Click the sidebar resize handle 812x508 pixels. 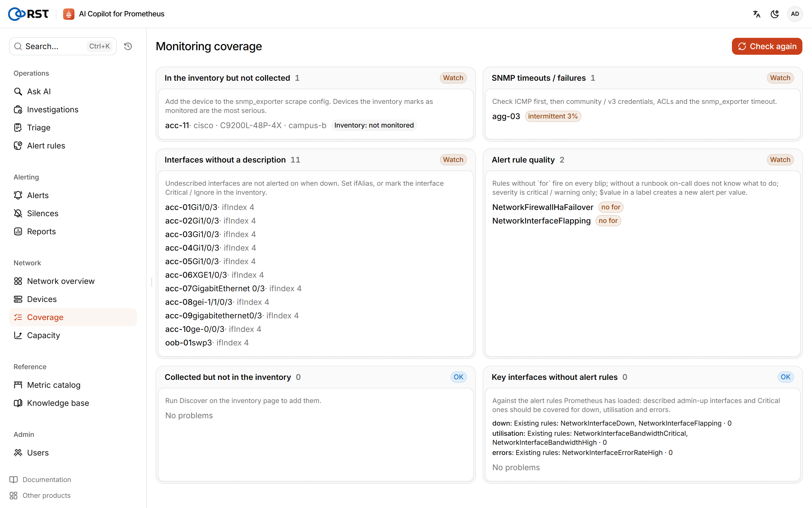(152, 282)
